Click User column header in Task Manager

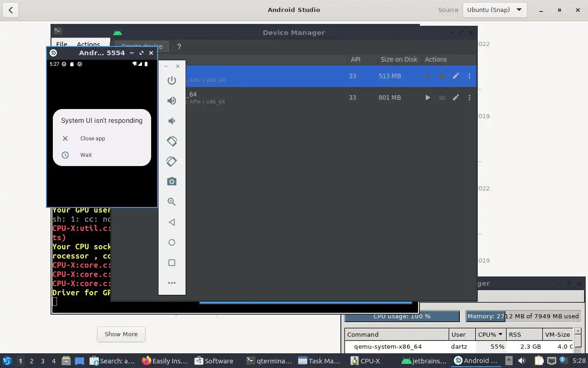462,334
